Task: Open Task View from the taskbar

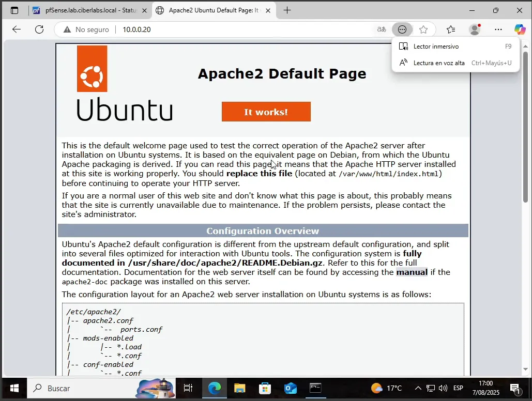Action: [188, 388]
